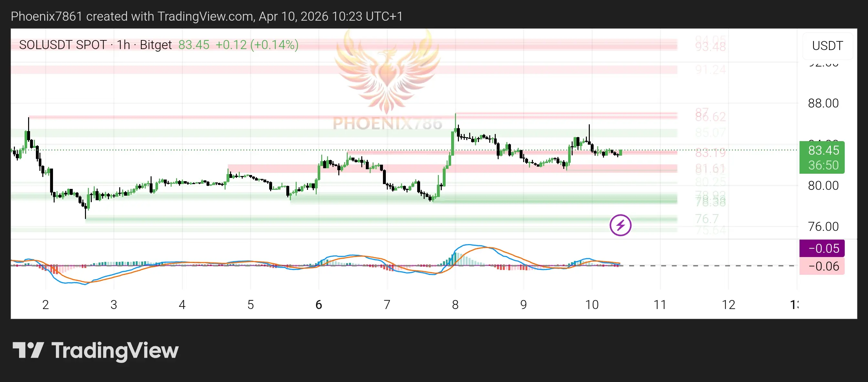
Task: Click the purple lightning bolt icon
Action: [x=620, y=225]
